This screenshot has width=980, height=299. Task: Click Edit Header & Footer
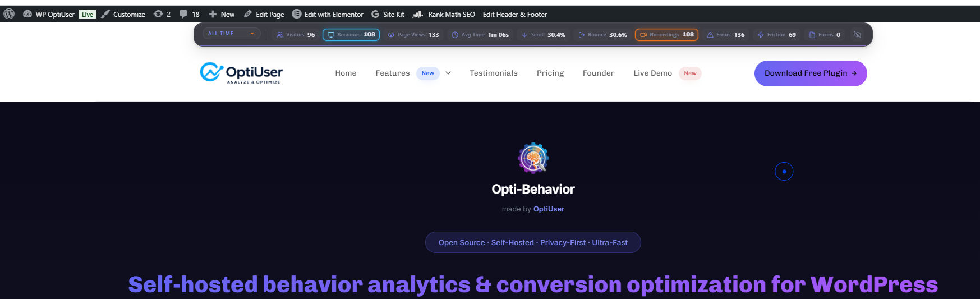tap(515, 14)
